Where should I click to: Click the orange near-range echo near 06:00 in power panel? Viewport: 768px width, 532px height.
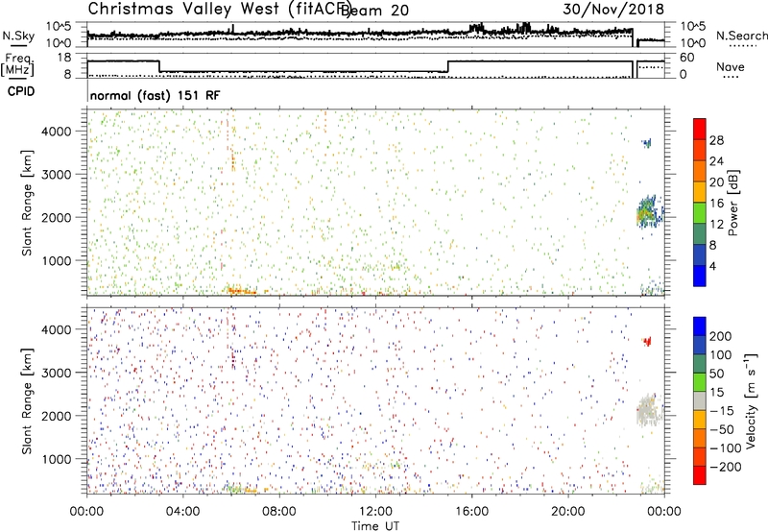pyautogui.click(x=241, y=291)
